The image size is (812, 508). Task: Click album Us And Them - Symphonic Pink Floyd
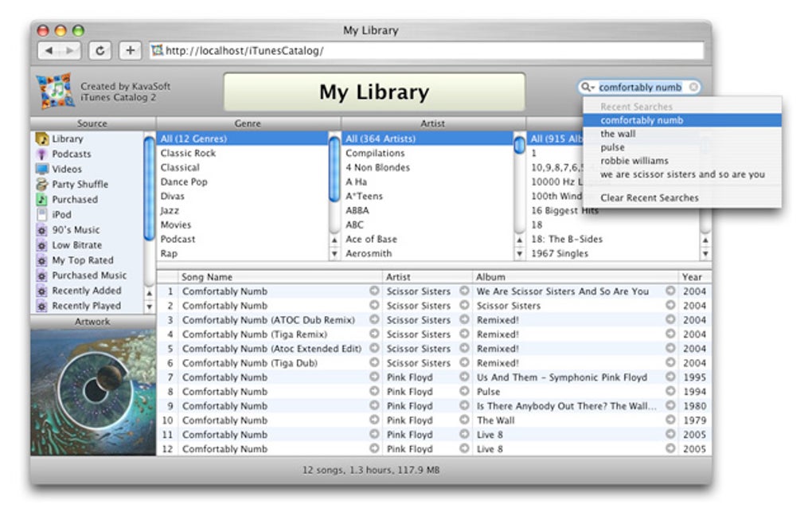point(562,377)
